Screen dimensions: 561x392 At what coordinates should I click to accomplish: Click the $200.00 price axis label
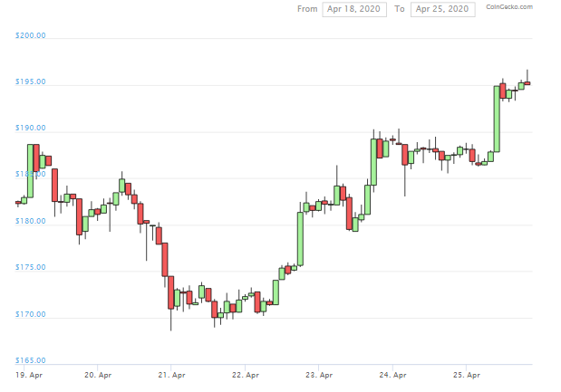[x=31, y=36]
